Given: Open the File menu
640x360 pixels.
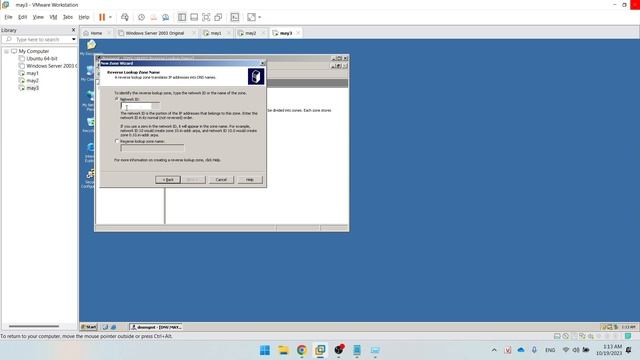Looking at the screenshot, I should click(8, 17).
